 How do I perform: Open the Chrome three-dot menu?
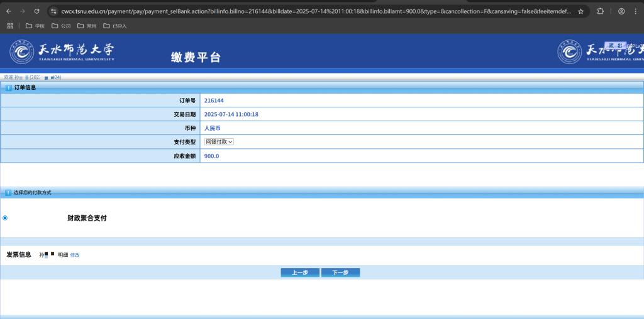636,11
